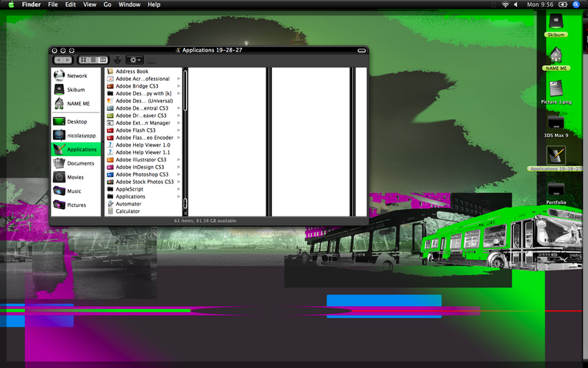Image resolution: width=588 pixels, height=368 pixels.
Task: Open Spotlight search in menu bar
Action: coord(576,4)
